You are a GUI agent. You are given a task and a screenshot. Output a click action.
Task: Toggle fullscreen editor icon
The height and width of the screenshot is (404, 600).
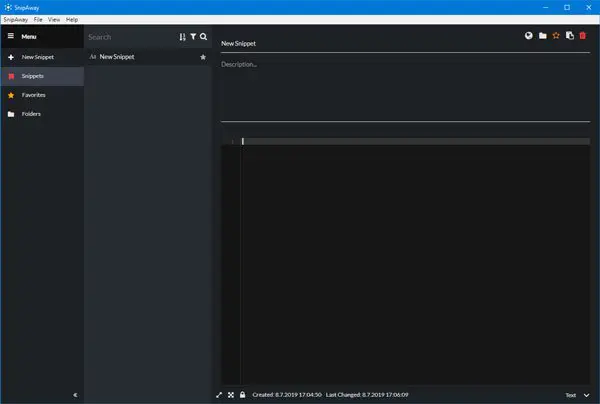pyautogui.click(x=231, y=395)
